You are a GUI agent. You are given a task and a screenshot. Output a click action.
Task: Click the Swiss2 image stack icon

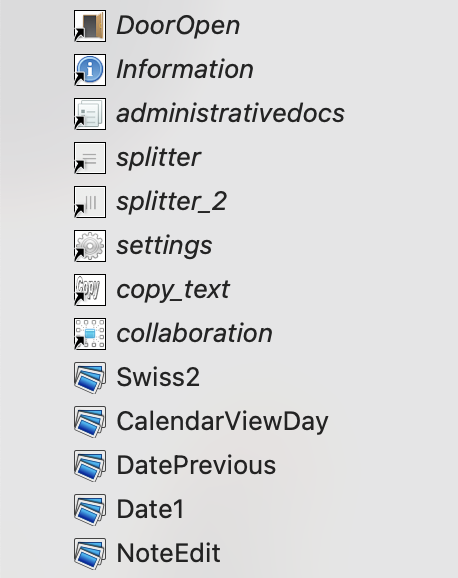click(x=90, y=378)
